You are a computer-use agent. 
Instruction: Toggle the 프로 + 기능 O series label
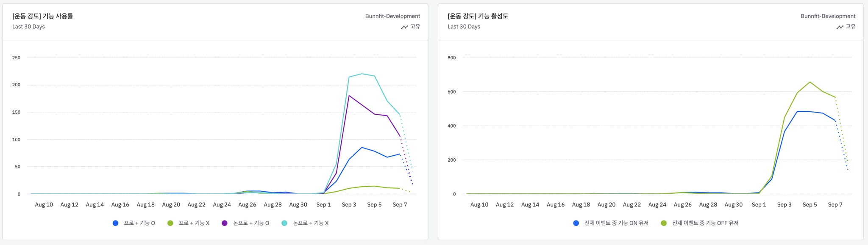tap(139, 223)
